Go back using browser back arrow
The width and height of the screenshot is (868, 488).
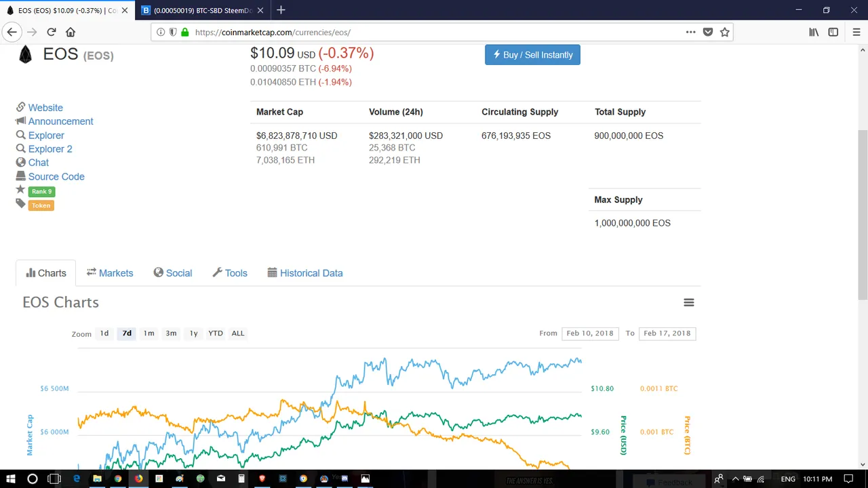12,32
